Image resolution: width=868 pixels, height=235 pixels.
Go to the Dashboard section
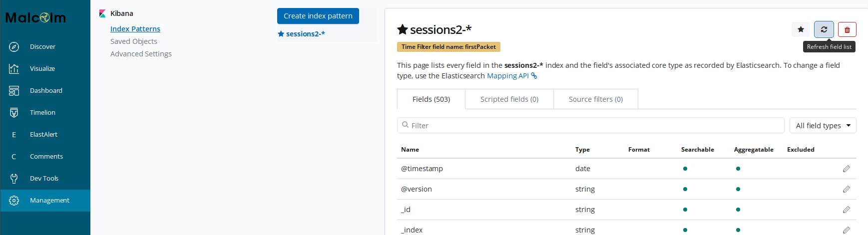click(x=46, y=90)
